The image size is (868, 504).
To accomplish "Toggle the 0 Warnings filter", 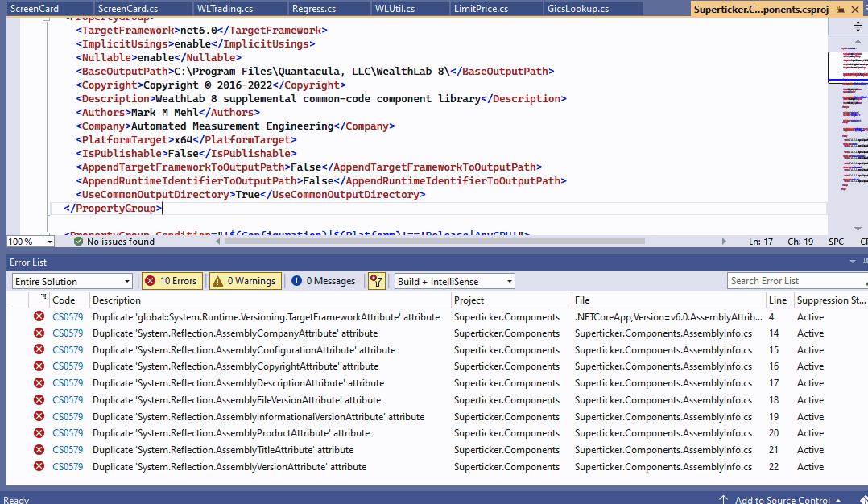I will (x=245, y=281).
